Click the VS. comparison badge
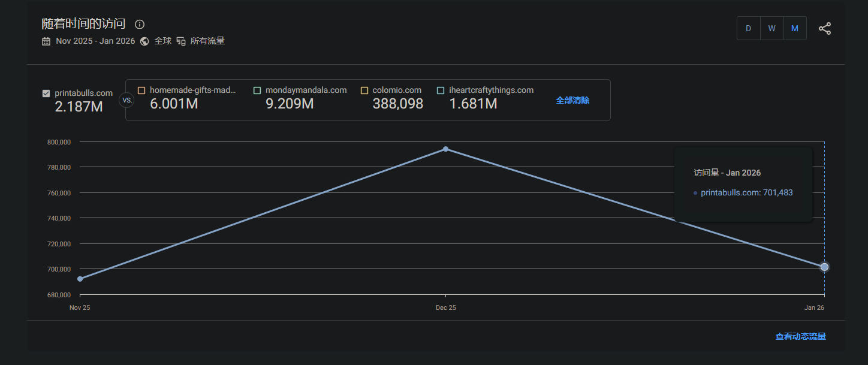Image resolution: width=868 pixels, height=365 pixels. pos(127,100)
